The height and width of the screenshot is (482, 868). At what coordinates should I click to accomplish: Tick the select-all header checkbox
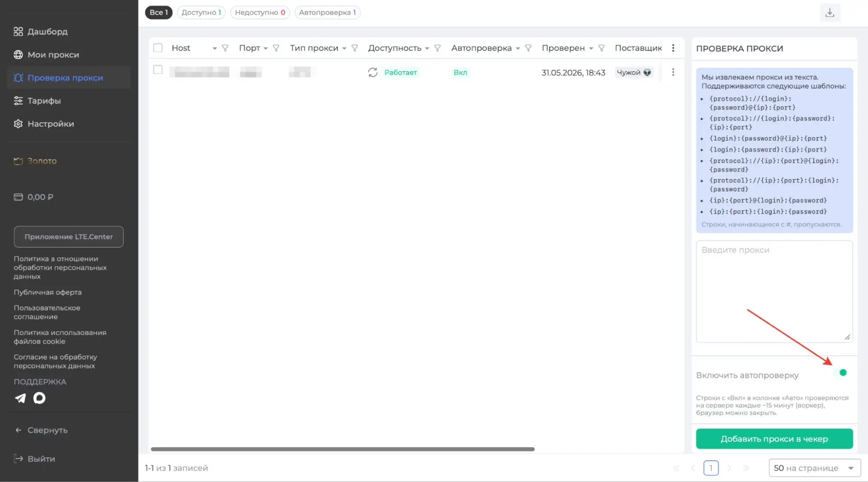158,48
